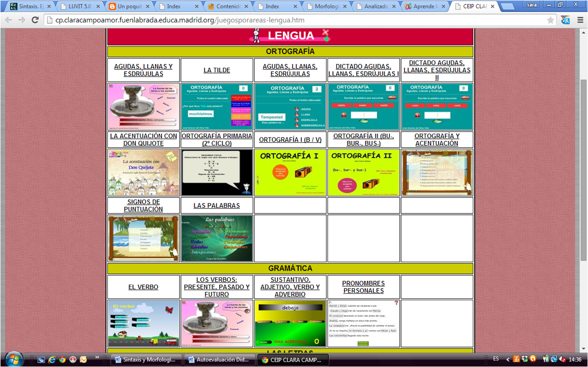Open ORTOGRAFÍA PRIMARIA (2º CICLO) link
The height and width of the screenshot is (367, 588).
tap(217, 140)
